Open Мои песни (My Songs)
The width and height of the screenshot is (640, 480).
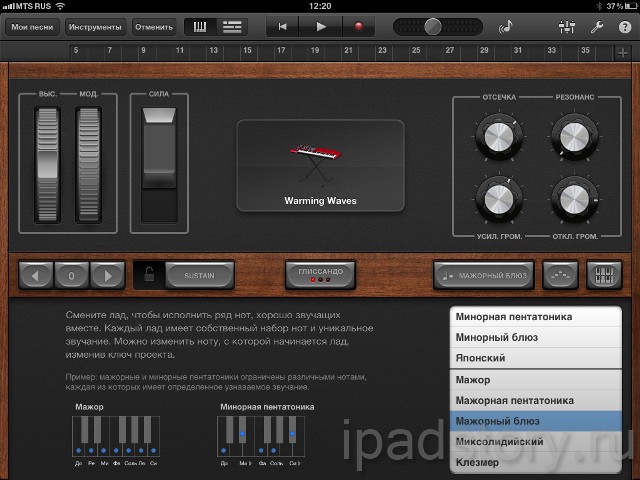[32, 27]
